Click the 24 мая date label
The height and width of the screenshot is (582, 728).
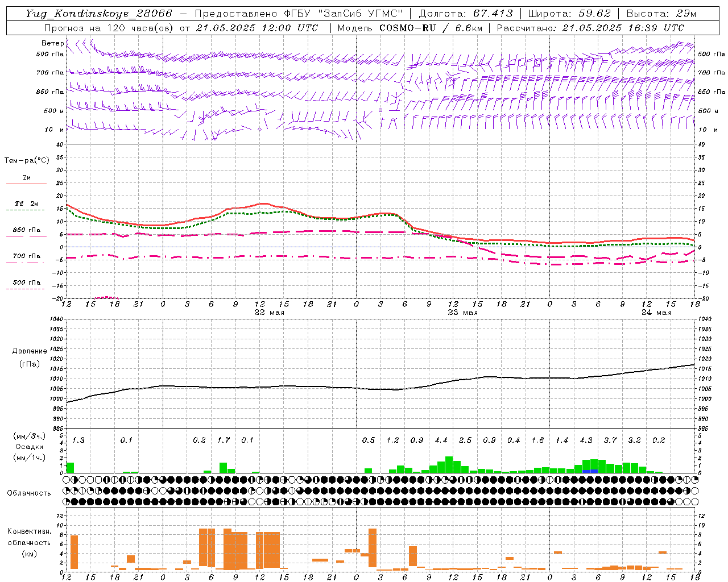[x=656, y=313]
